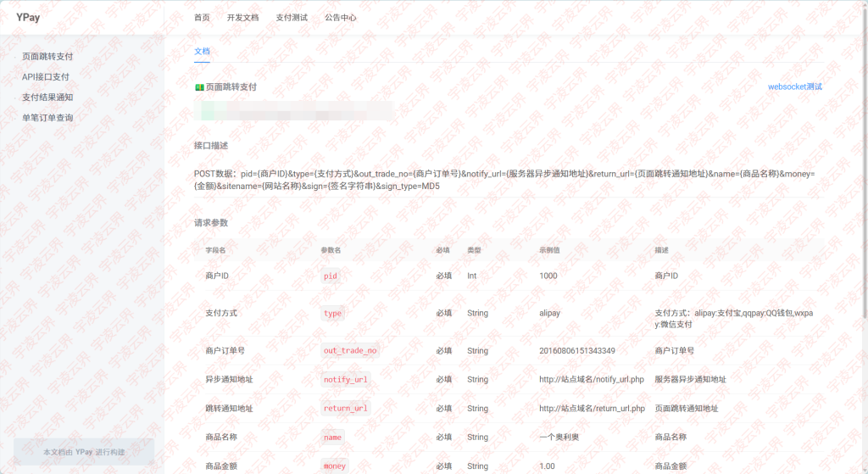The image size is (868, 474).
Task: Open 公告中心 in top nav
Action: click(341, 18)
